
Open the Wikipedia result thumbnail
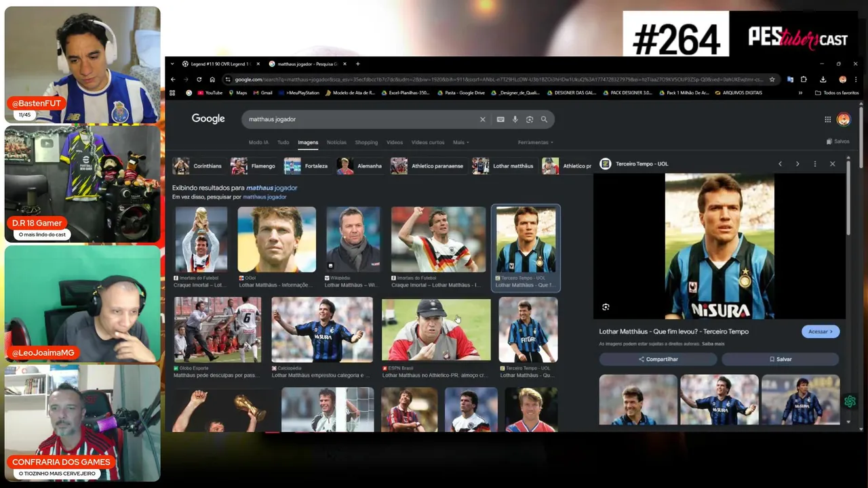353,239
